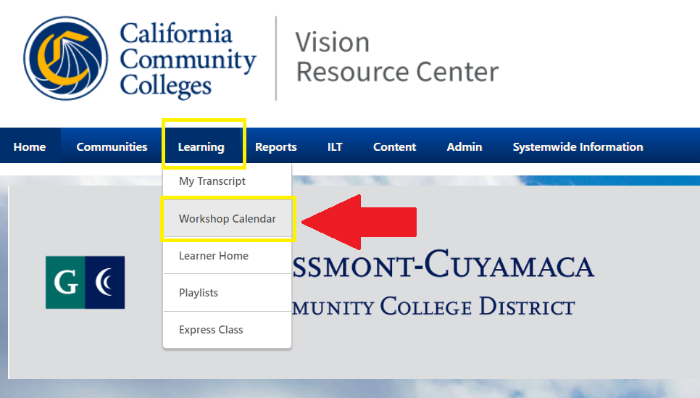700x398 pixels.
Task: Click the California Community Colleges wordmark text
Action: coord(188,59)
